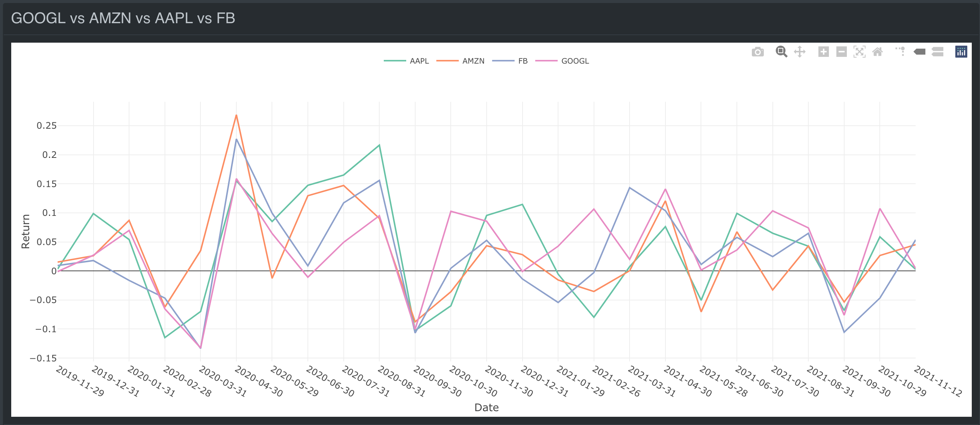980x425 pixels.
Task: Click the Zoom out minus icon
Action: coord(841,52)
